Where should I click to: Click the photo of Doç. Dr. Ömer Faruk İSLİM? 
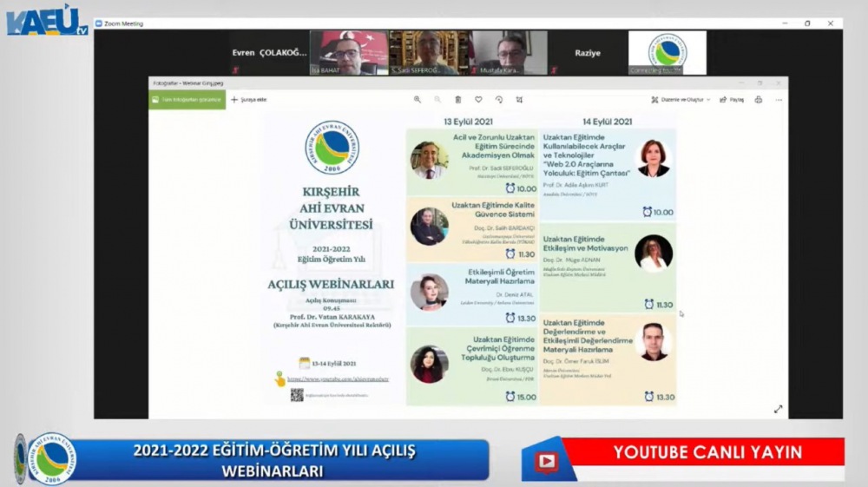(654, 341)
